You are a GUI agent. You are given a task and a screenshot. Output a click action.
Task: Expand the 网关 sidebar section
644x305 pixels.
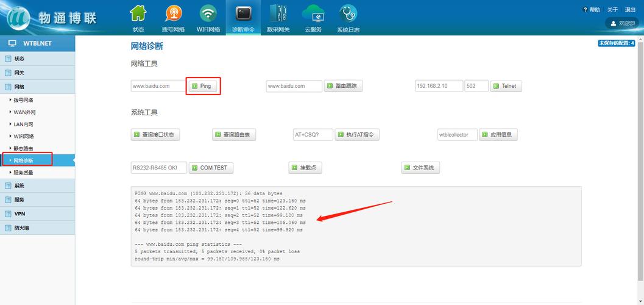[x=37, y=73]
